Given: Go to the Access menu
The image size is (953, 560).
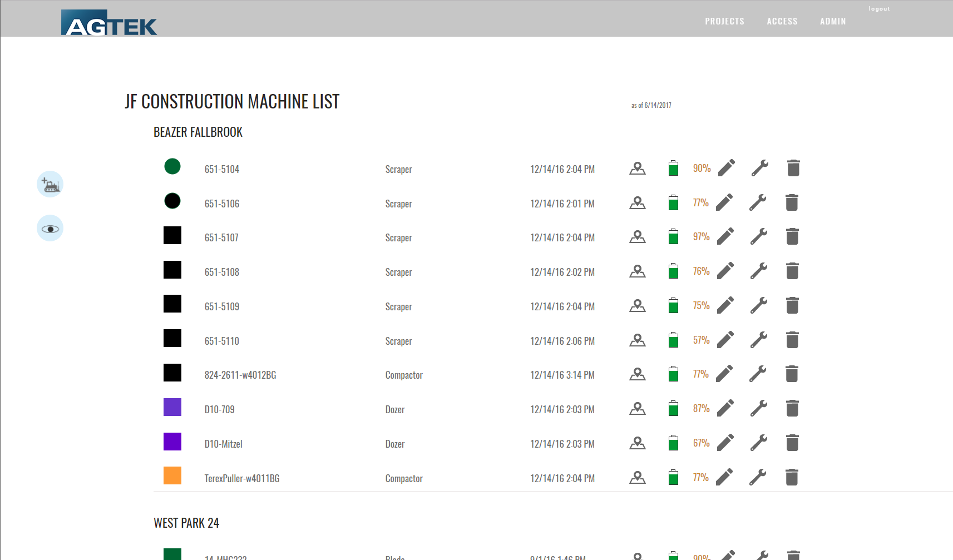Looking at the screenshot, I should (x=782, y=21).
